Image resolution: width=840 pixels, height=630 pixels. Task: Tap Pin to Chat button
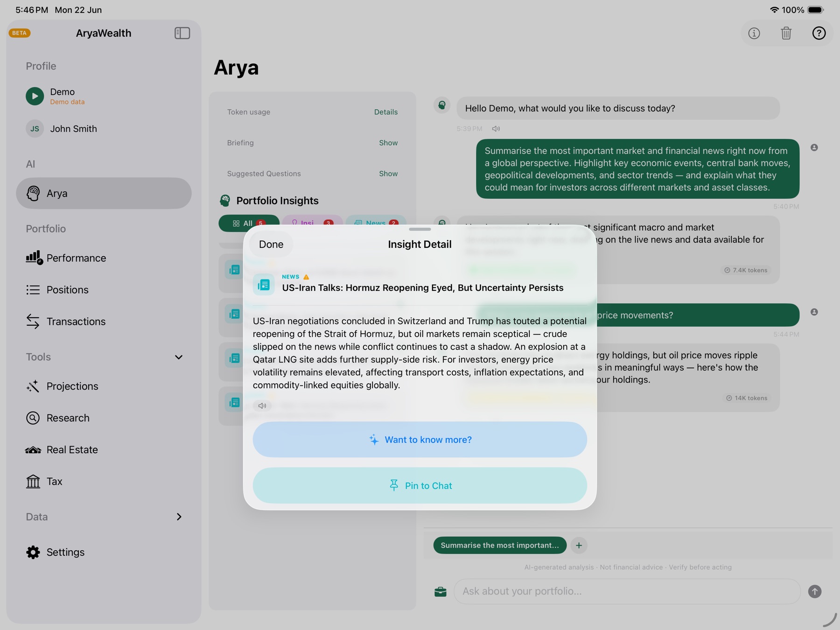(x=420, y=485)
